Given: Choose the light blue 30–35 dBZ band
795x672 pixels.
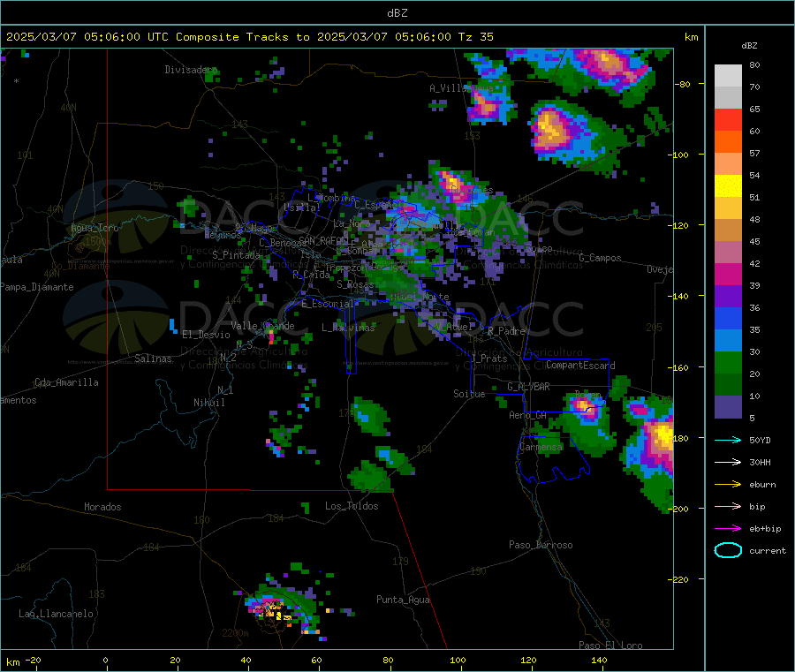Looking at the screenshot, I should (728, 341).
